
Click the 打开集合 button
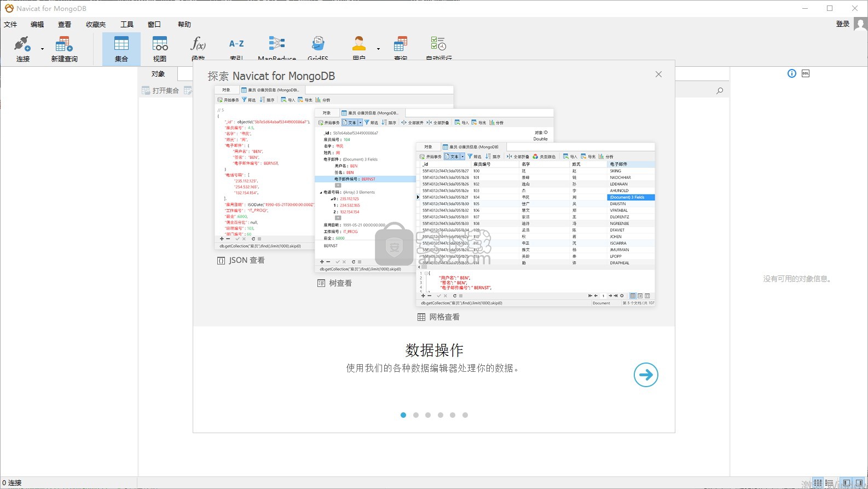click(161, 90)
